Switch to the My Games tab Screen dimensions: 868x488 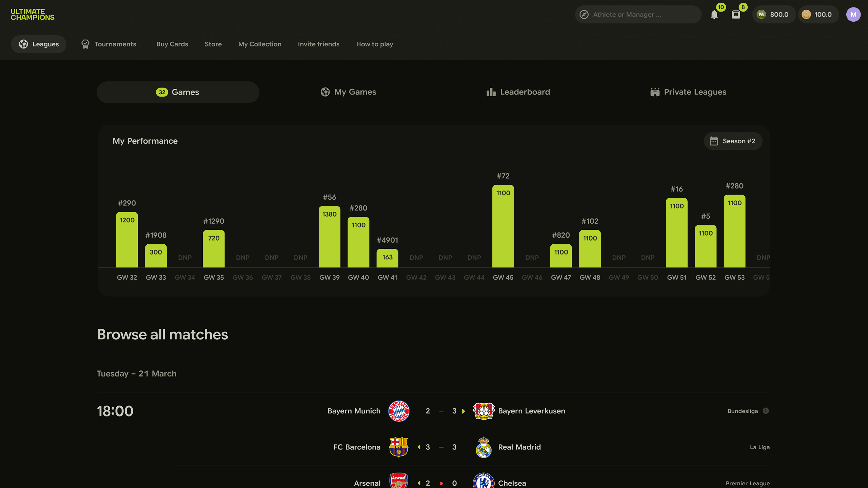[348, 92]
